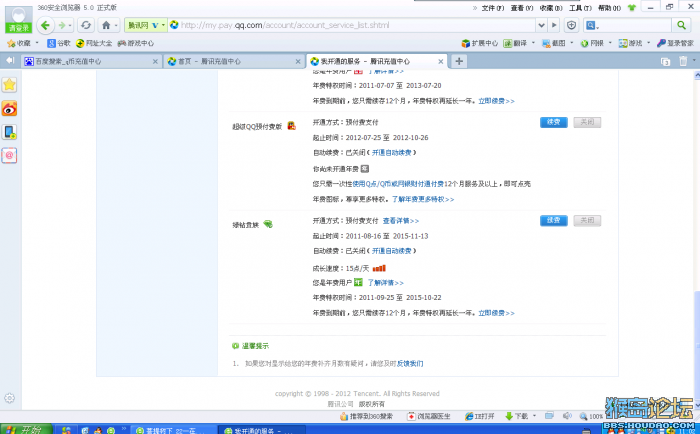Click 关闭 button for 绿钻贵族

pos(587,220)
